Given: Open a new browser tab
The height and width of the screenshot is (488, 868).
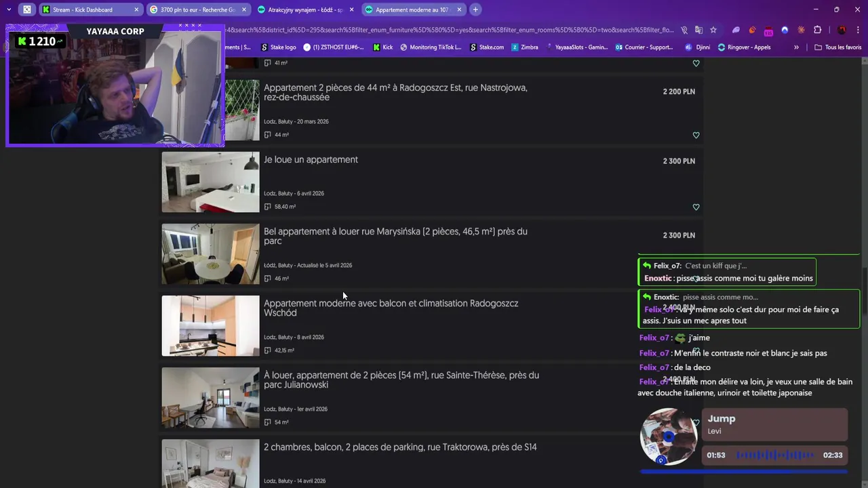Looking at the screenshot, I should pyautogui.click(x=475, y=9).
